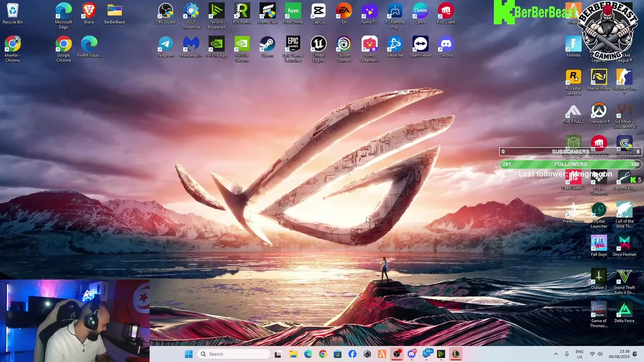
Task: Launch Counter-Strike 2 desktop icon
Action: pyautogui.click(x=624, y=82)
